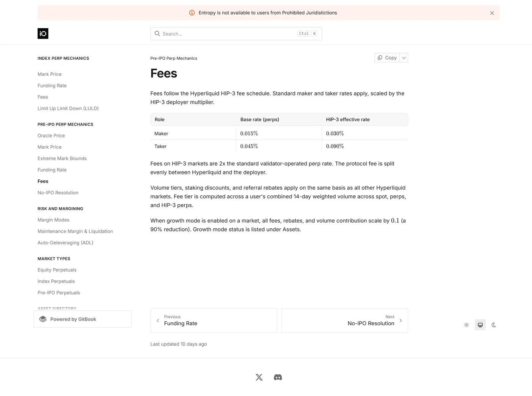Click the right chevron on Next card
The width and height of the screenshot is (532, 396).
[x=401, y=321]
